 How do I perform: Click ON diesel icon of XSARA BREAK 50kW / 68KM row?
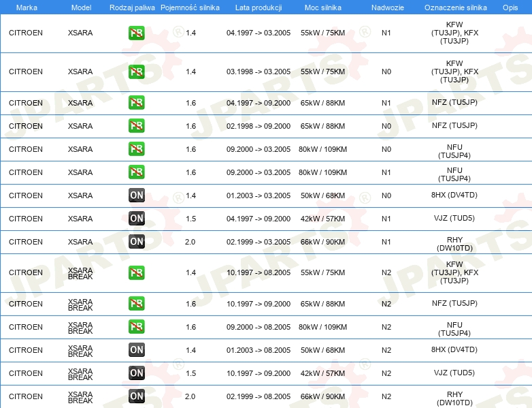[136, 350]
